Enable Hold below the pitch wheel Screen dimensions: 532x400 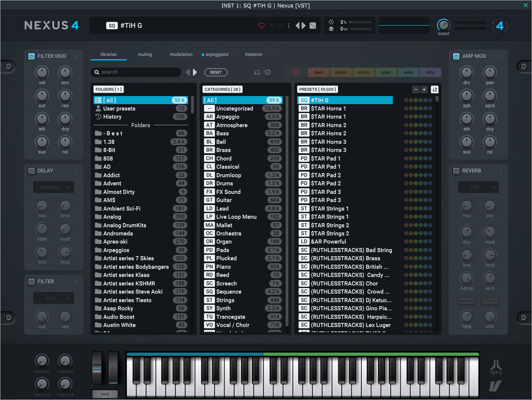click(x=105, y=394)
